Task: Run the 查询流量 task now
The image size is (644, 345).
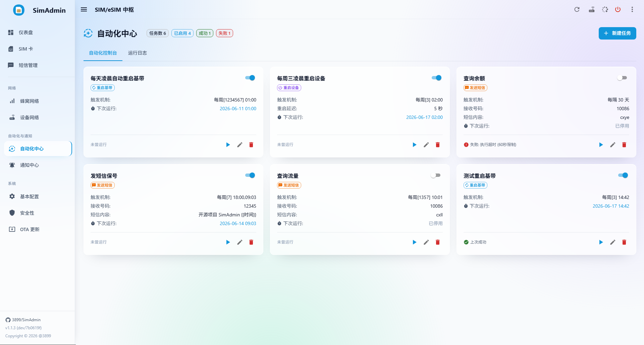Action: tap(415, 242)
